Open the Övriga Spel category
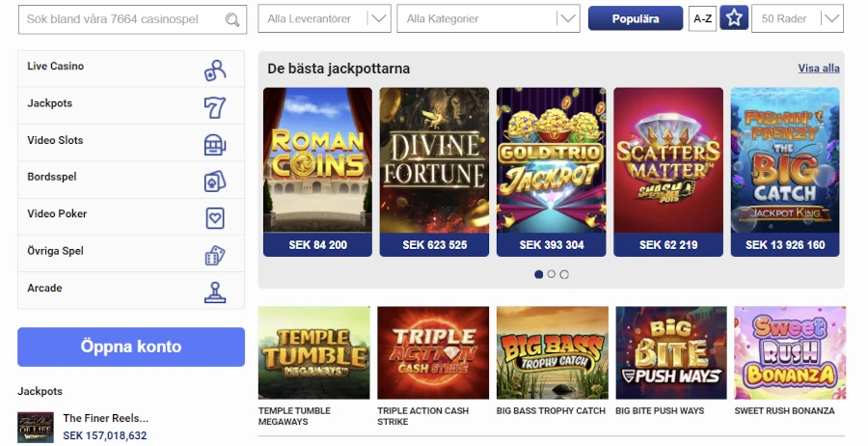The width and height of the screenshot is (868, 446). (x=131, y=253)
